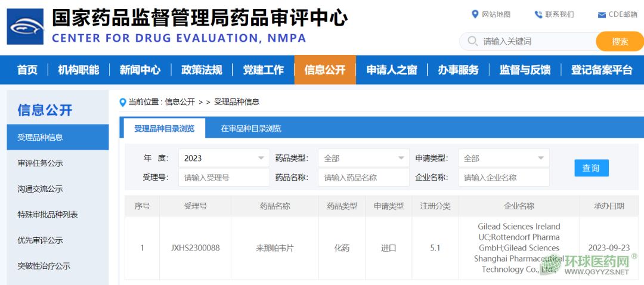Focus the 企业名称 input field
Image resolution: width=644 pixels, height=285 pixels.
point(503,178)
